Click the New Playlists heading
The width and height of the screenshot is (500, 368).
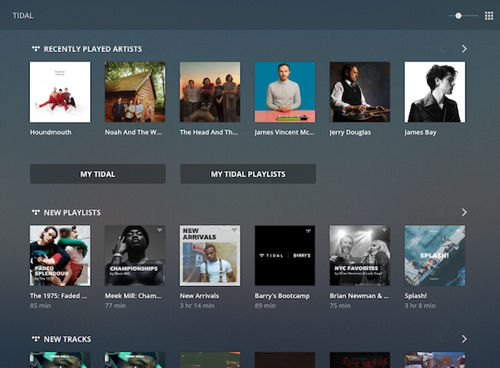pyautogui.click(x=72, y=212)
